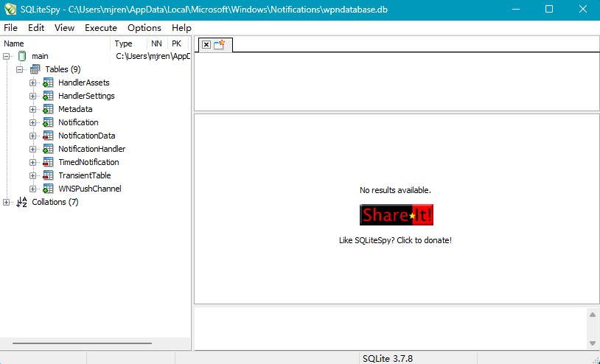Expand the Collations (7) node

click(7, 202)
